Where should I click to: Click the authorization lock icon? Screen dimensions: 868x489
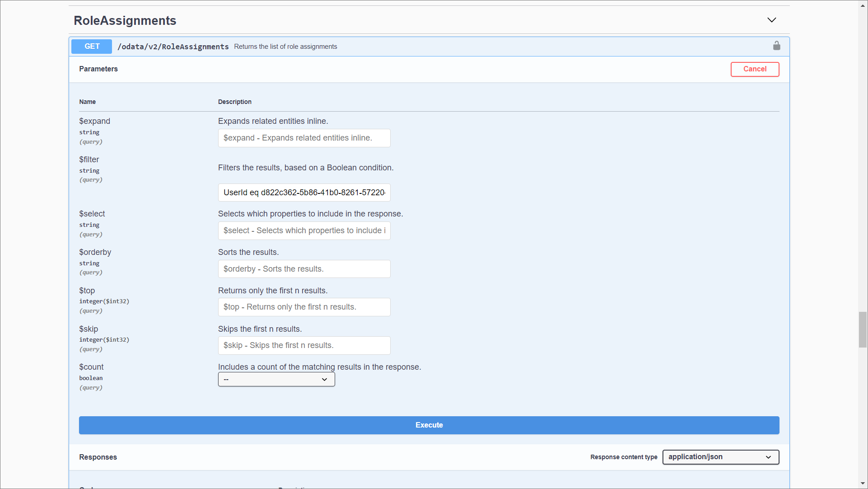click(776, 46)
